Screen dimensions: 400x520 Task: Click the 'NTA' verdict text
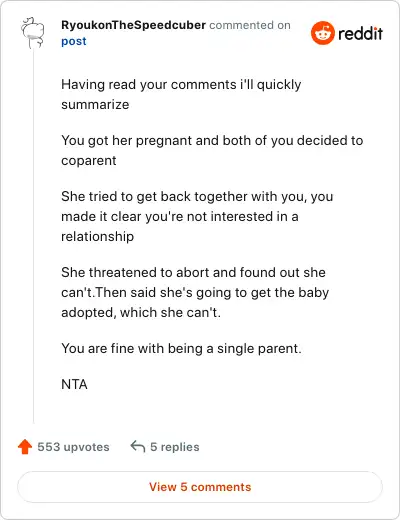point(74,385)
